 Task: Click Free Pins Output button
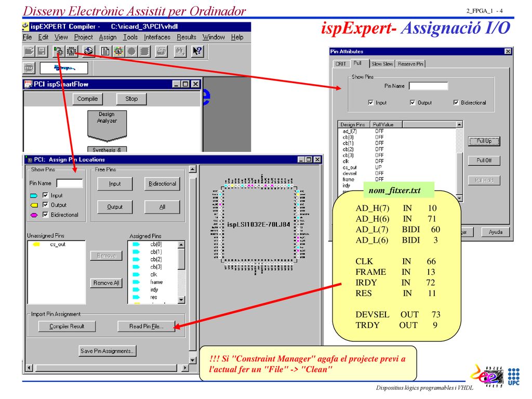coord(115,207)
